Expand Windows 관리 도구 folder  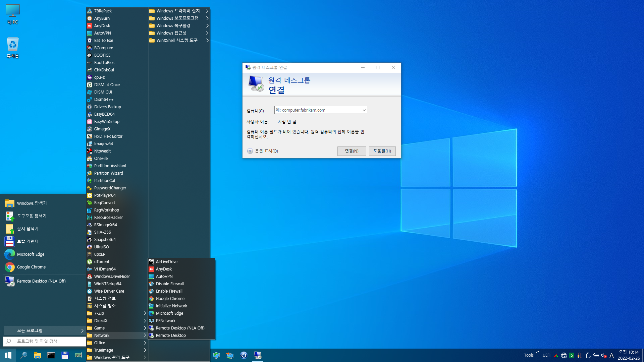(117, 358)
